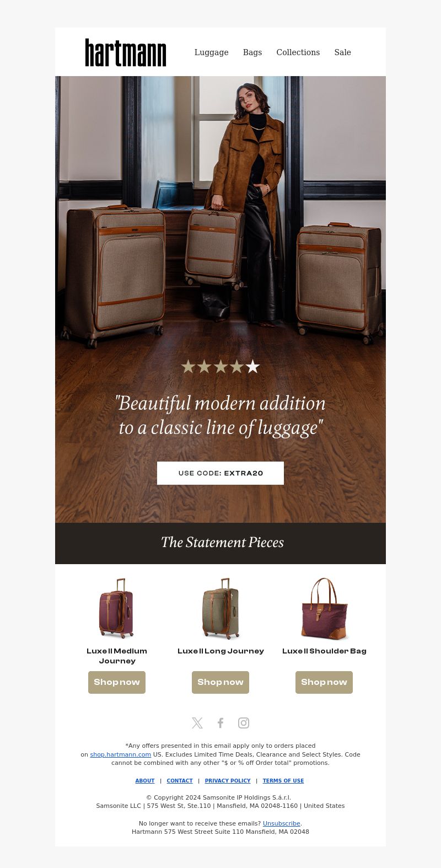
Task: Click the five-star rating graphic
Action: point(220,366)
